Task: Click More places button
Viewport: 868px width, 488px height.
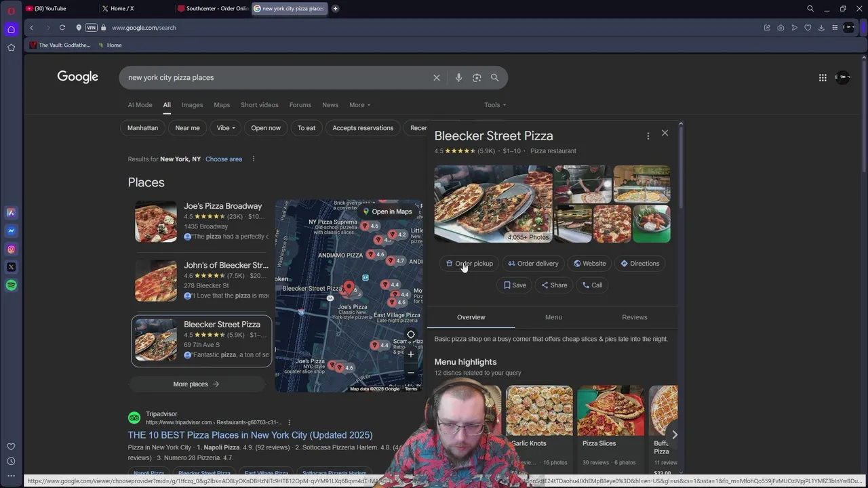Action: (196, 384)
